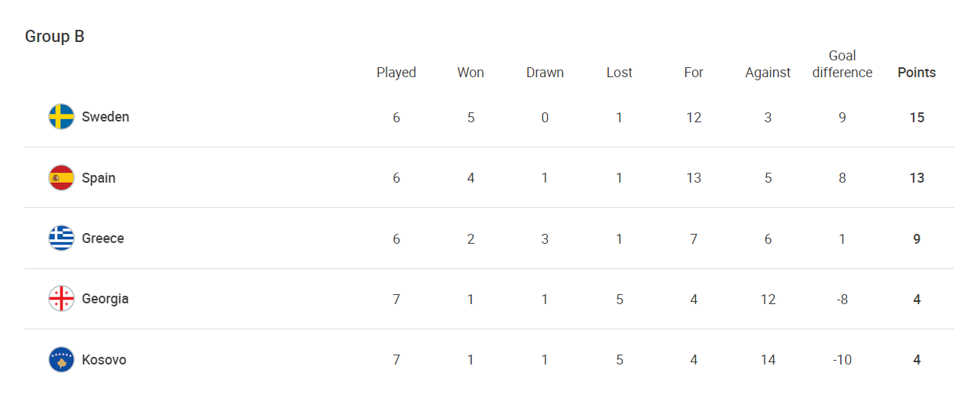Click the Won column header

[x=471, y=73]
